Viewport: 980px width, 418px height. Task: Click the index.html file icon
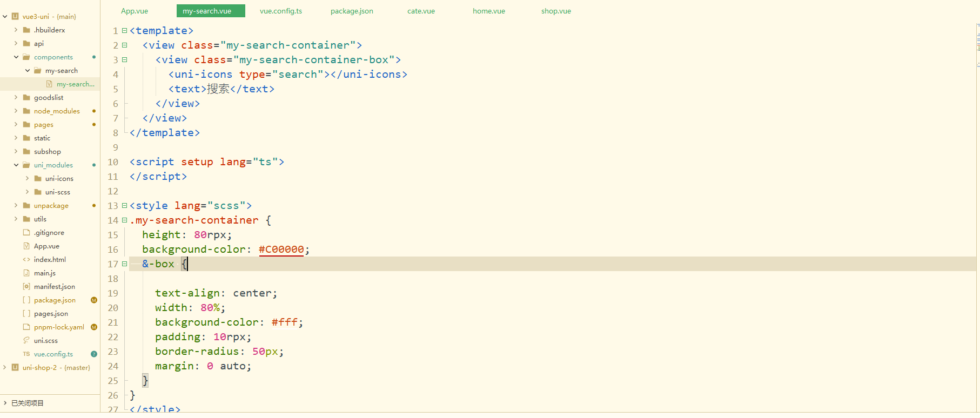[x=26, y=260]
